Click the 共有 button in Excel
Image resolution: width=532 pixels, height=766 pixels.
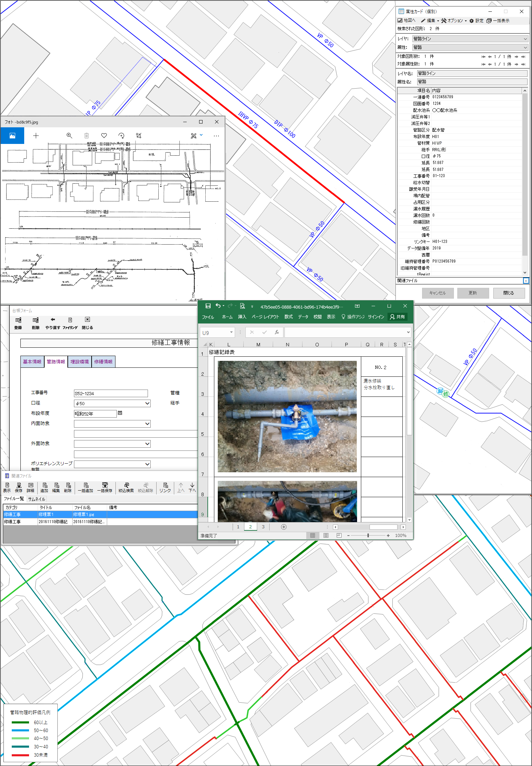398,317
